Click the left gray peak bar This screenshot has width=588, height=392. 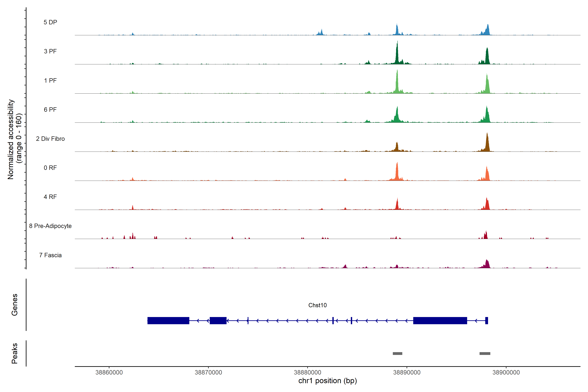pos(397,353)
